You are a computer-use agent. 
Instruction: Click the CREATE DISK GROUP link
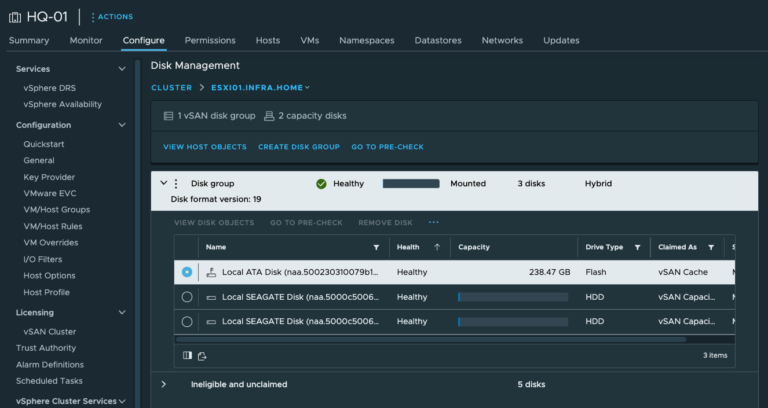click(298, 147)
